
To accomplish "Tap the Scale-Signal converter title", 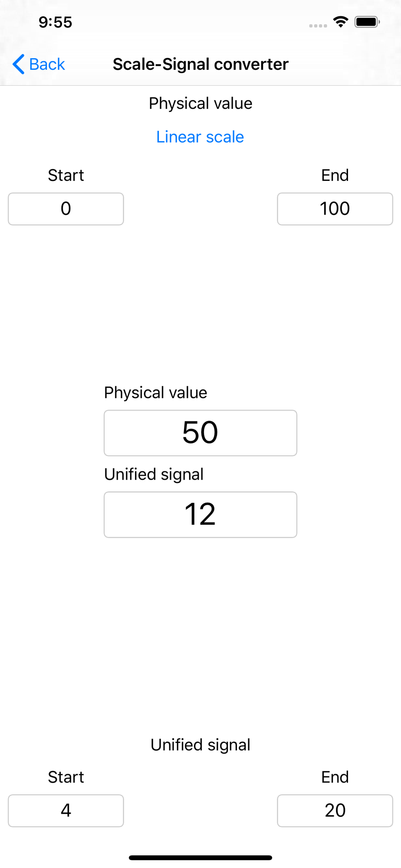I will 200,64.
